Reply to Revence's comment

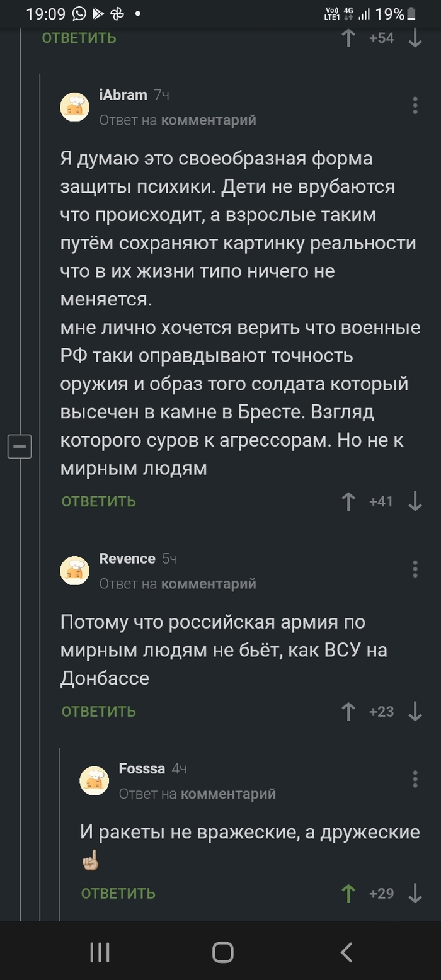point(99,712)
